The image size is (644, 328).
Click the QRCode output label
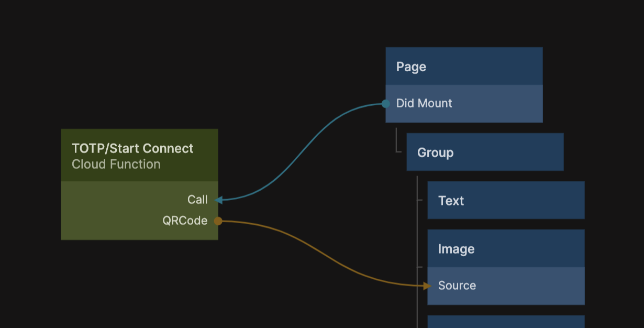click(185, 221)
